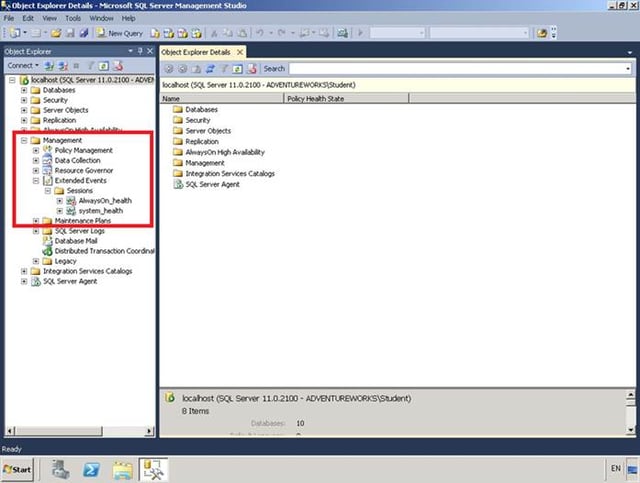Click the Start debugging arrow icon

(360, 33)
